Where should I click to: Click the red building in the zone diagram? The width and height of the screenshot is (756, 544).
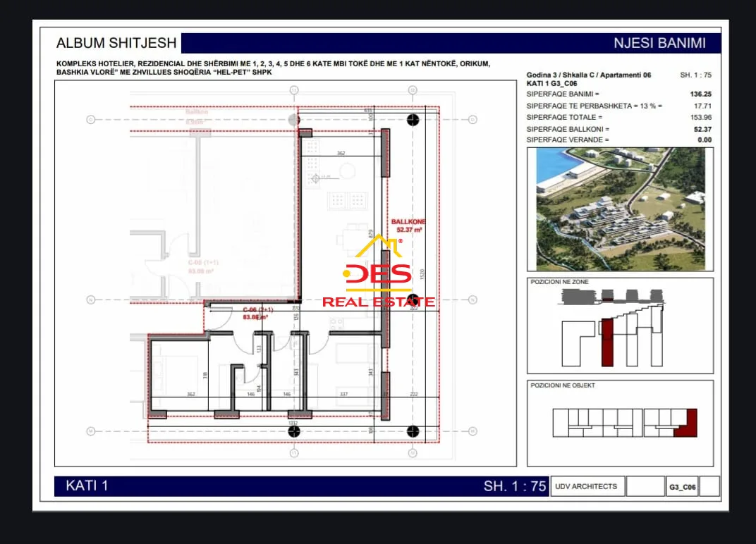point(607,342)
